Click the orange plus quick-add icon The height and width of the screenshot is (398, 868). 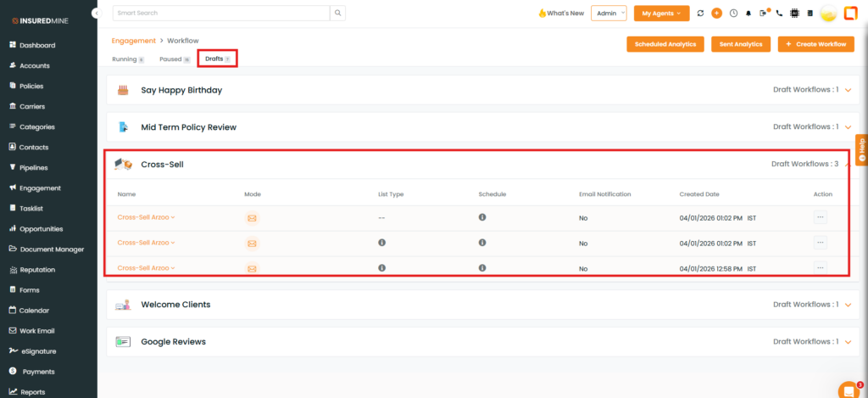[x=717, y=14]
